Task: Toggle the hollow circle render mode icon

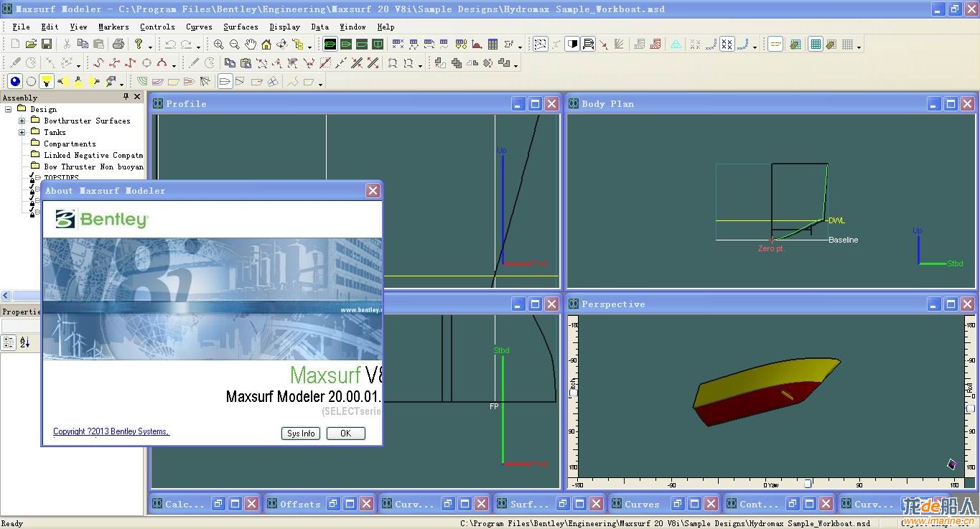Action: (31, 82)
